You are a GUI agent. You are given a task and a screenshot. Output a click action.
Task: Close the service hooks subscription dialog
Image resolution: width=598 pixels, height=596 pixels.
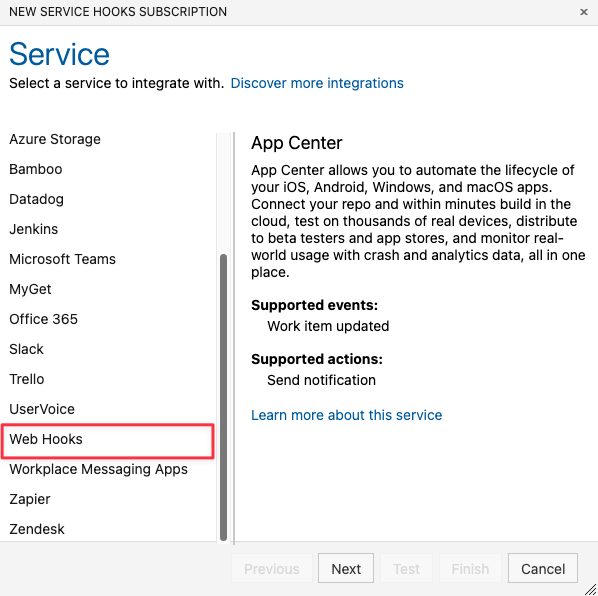[x=583, y=12]
